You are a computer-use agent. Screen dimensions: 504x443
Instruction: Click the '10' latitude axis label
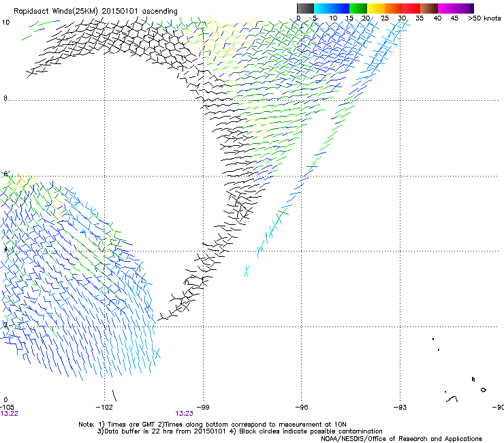coord(6,22)
